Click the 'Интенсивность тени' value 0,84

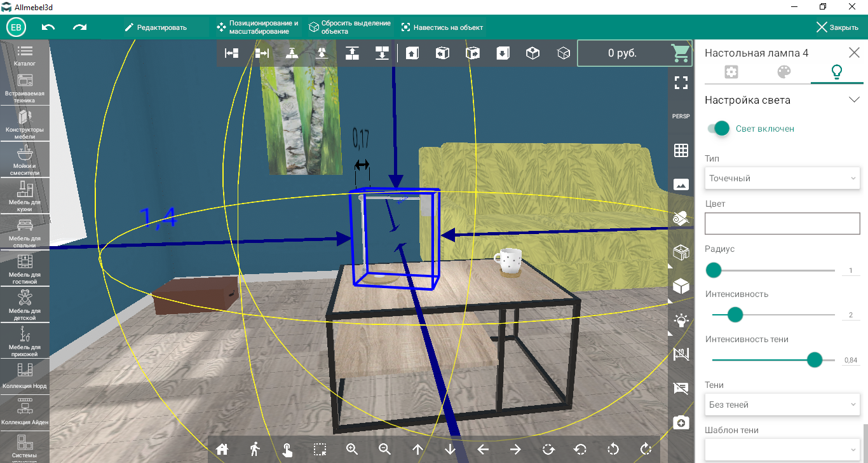click(x=851, y=361)
